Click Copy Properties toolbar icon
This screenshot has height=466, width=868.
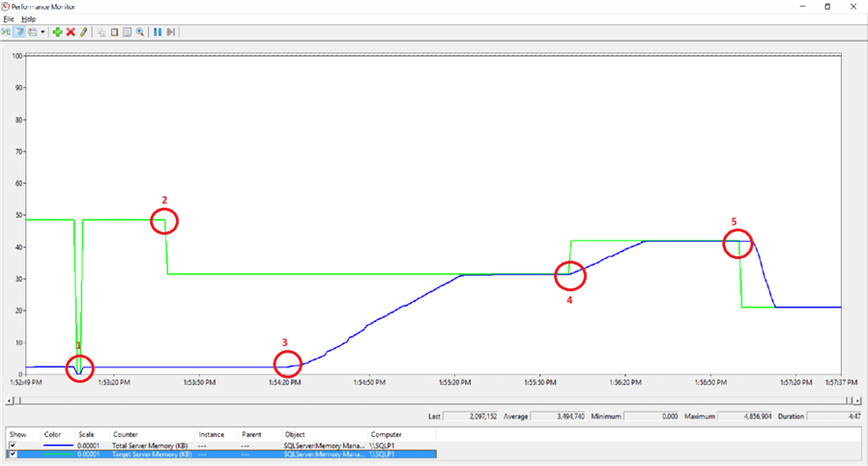tap(101, 32)
